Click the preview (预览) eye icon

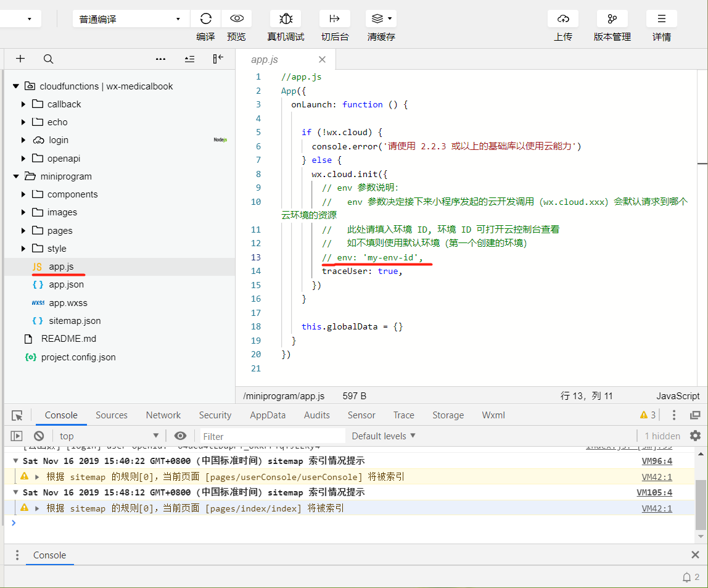tap(237, 19)
